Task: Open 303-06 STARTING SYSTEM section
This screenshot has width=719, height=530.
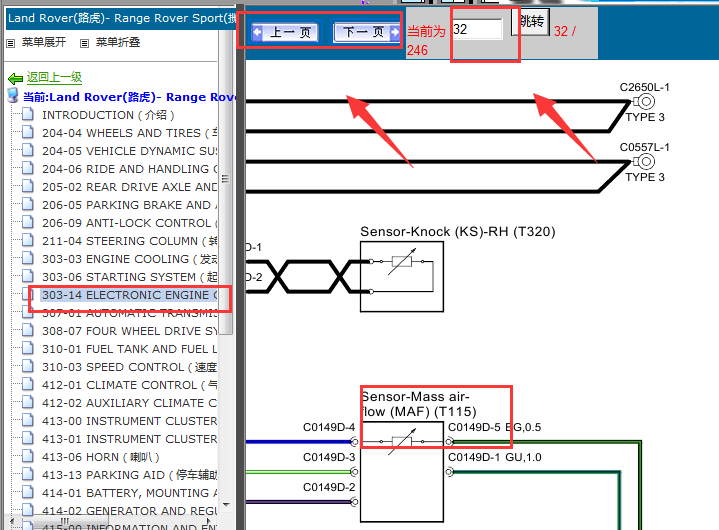Action: [x=130, y=277]
